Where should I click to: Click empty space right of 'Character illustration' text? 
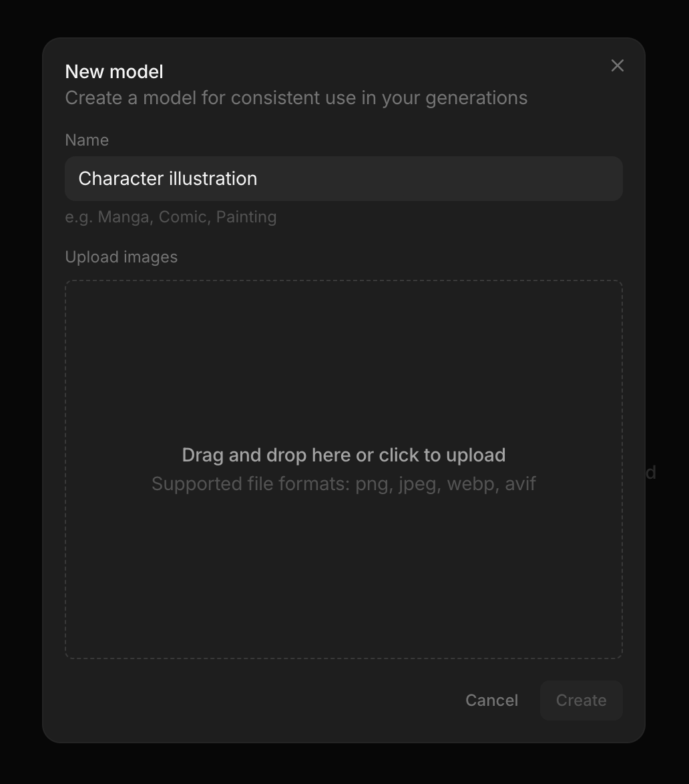(441, 179)
